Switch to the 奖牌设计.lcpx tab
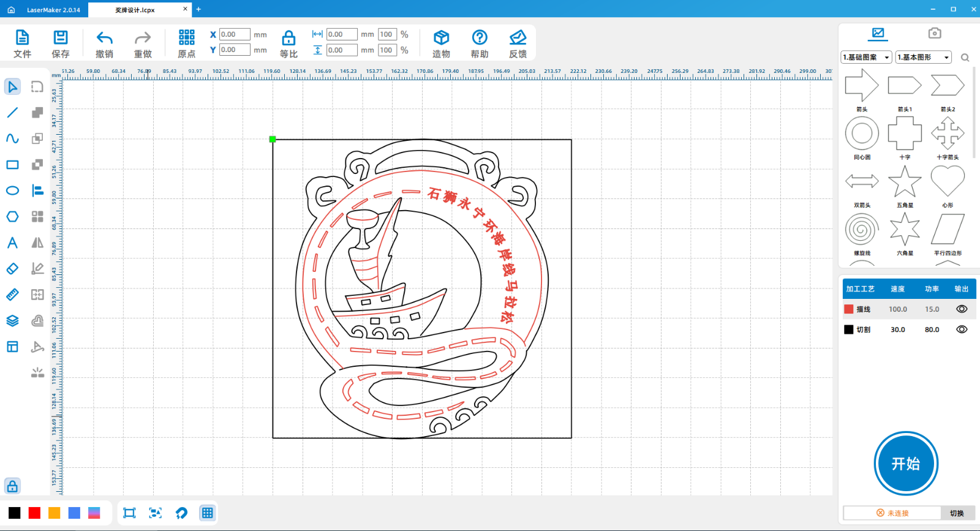This screenshot has width=980, height=531. (x=135, y=10)
